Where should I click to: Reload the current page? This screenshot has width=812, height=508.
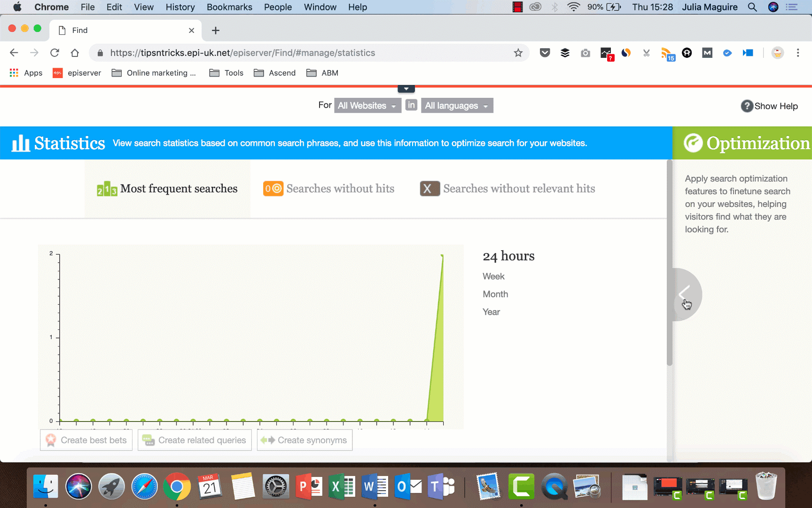pyautogui.click(x=55, y=53)
